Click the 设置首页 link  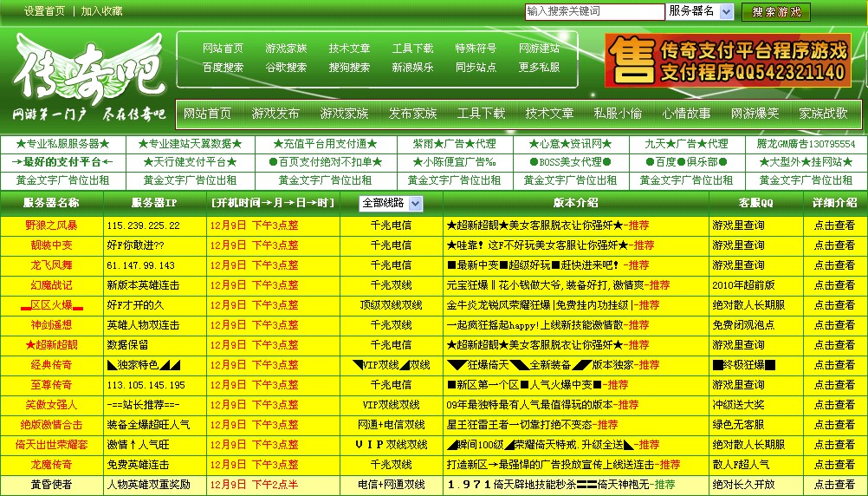tap(44, 11)
